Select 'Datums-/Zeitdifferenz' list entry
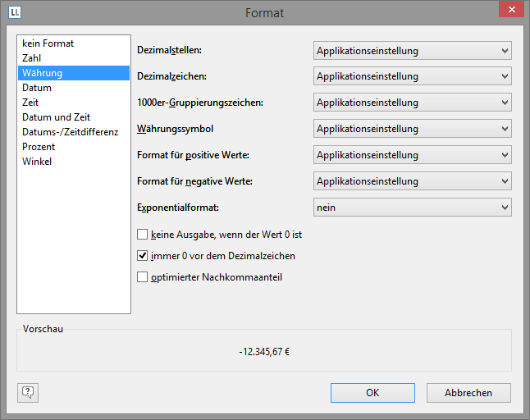Image resolution: width=530 pixels, height=420 pixels. tap(70, 132)
